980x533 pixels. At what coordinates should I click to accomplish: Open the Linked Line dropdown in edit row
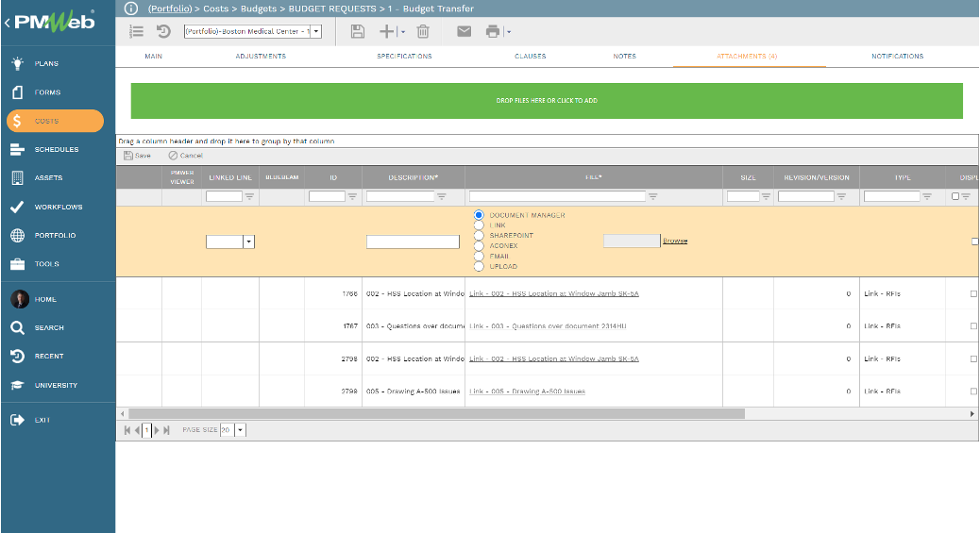(x=248, y=242)
